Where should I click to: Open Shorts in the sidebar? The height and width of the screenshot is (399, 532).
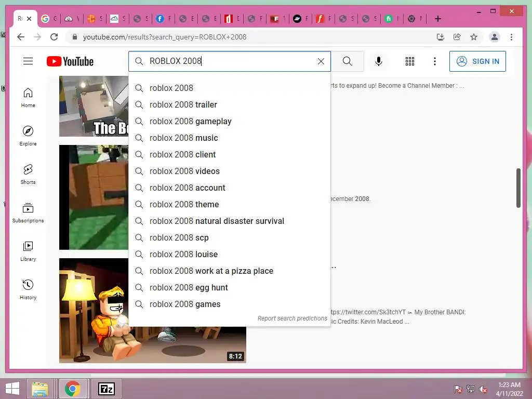pos(28,175)
